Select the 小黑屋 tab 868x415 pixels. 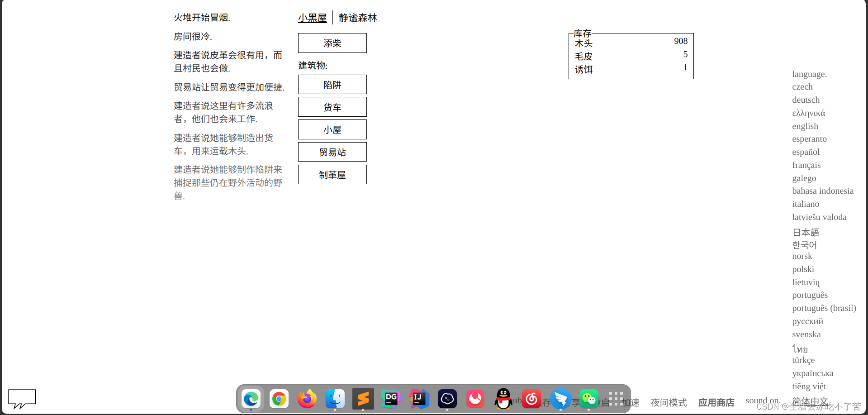pyautogui.click(x=312, y=17)
